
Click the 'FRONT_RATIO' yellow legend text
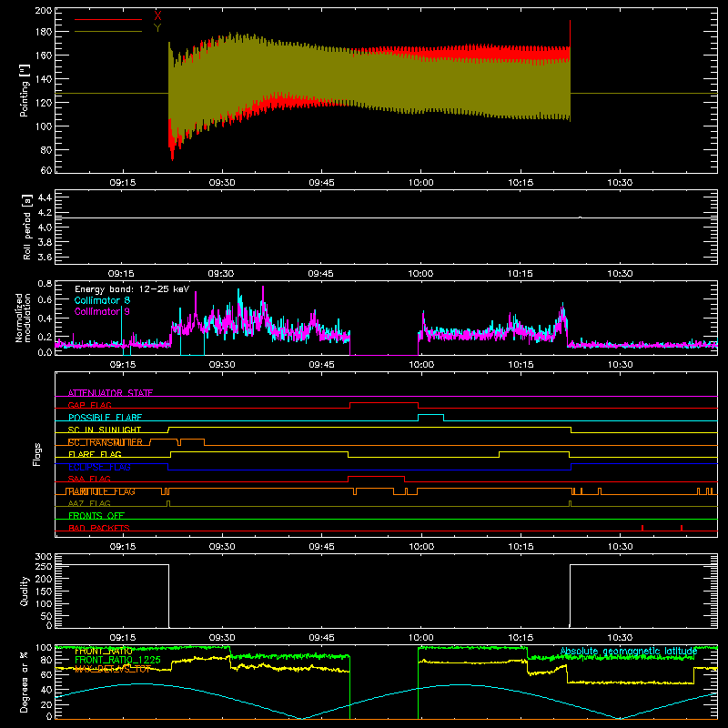[x=104, y=652]
